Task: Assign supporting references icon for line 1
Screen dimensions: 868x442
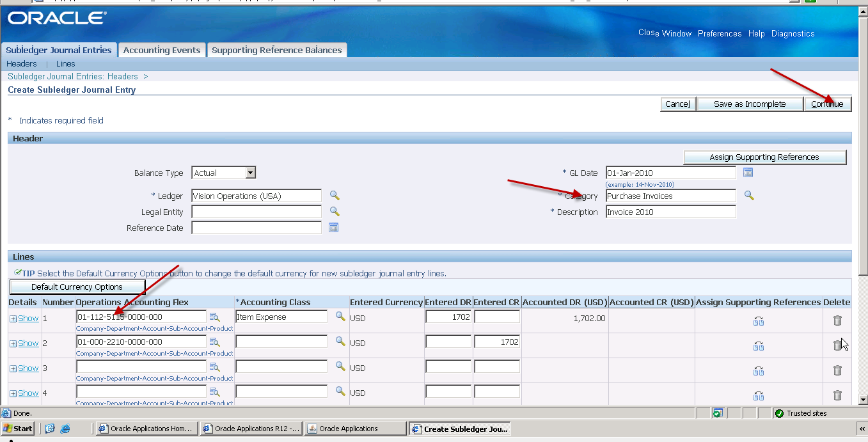Action: point(759,321)
